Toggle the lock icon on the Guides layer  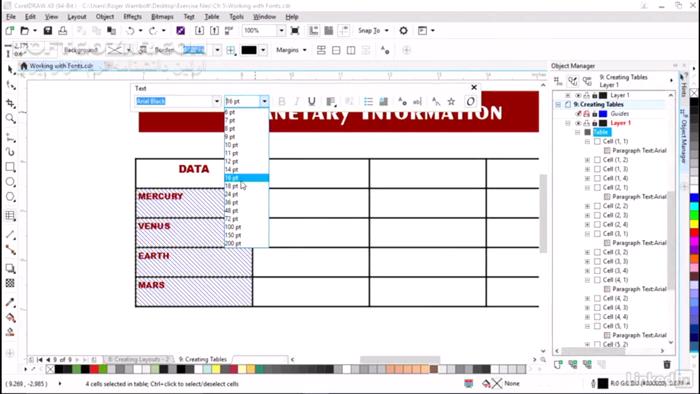click(x=595, y=113)
